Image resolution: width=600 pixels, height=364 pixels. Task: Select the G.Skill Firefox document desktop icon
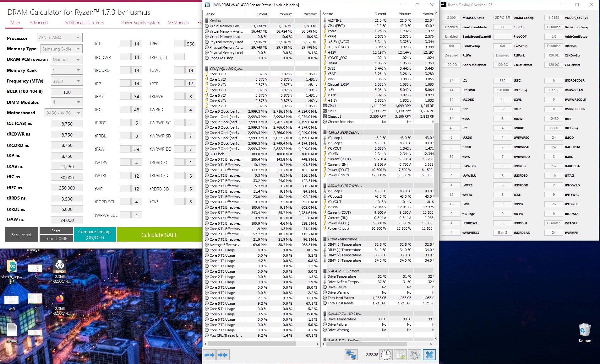coord(60,304)
